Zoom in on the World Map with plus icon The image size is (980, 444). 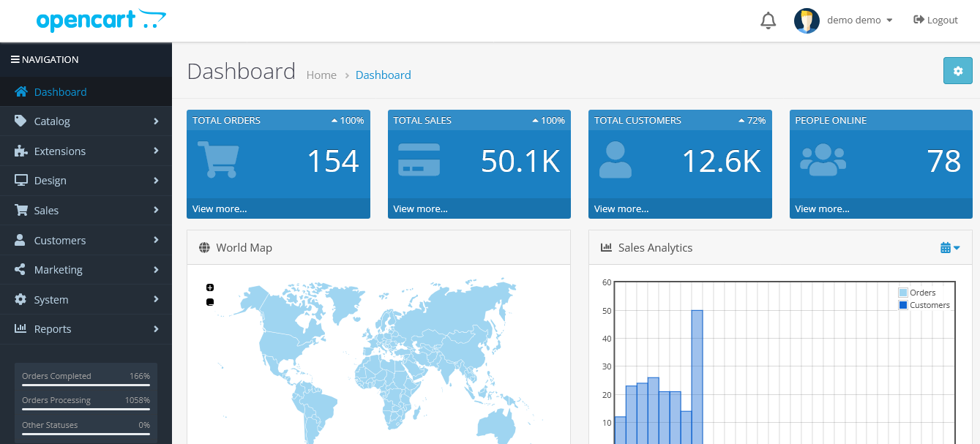tap(210, 287)
